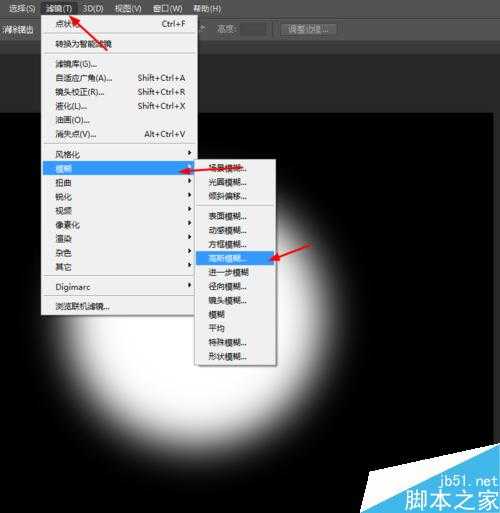This screenshot has height=513, width=500.
Task: Toggle the 消除锯齿 anti-alias option
Action: click(18, 30)
